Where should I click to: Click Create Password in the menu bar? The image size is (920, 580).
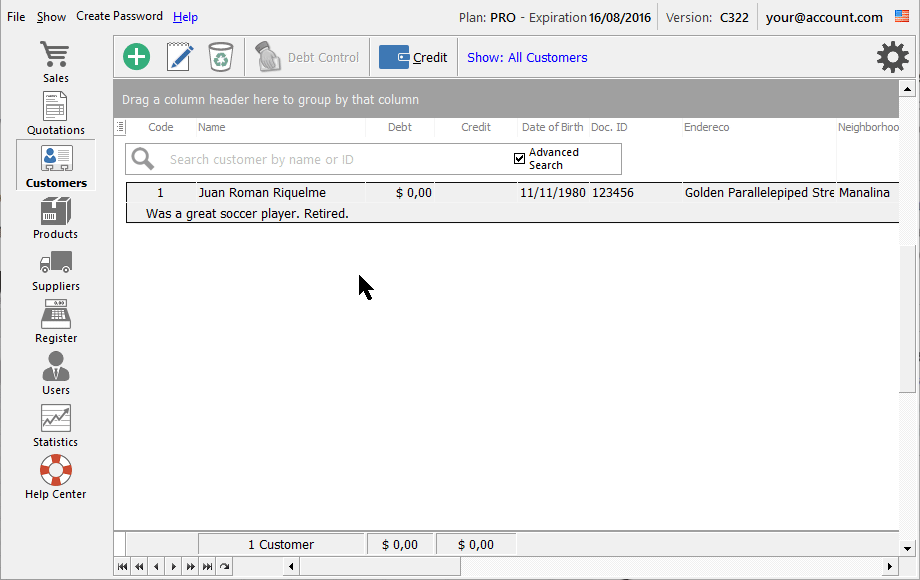coord(119,16)
